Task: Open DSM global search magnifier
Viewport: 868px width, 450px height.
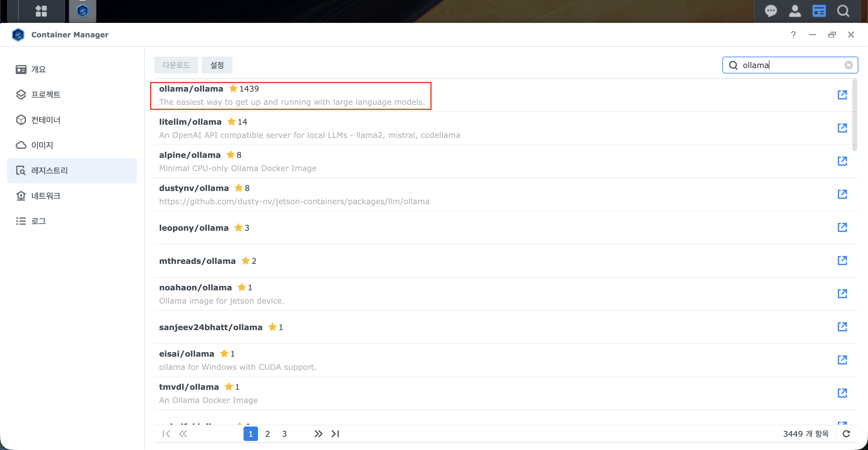Action: point(843,11)
